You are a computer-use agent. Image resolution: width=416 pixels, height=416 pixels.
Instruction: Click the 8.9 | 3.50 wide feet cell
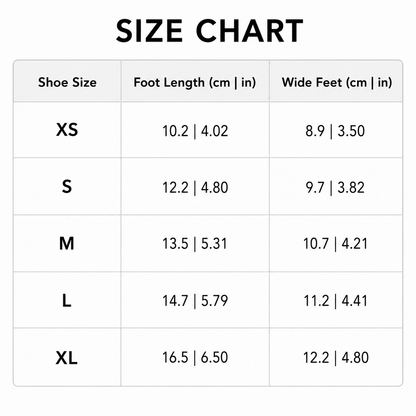[335, 131]
